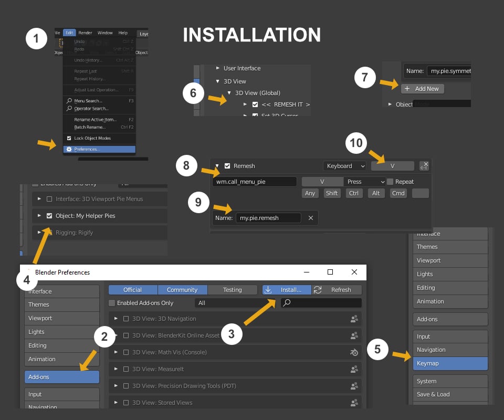Open the Help menu
This screenshot has width=504, height=420.
point(123,33)
